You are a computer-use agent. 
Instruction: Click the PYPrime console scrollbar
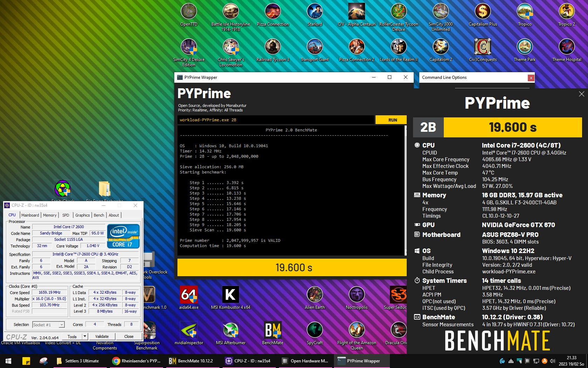pos(406,190)
